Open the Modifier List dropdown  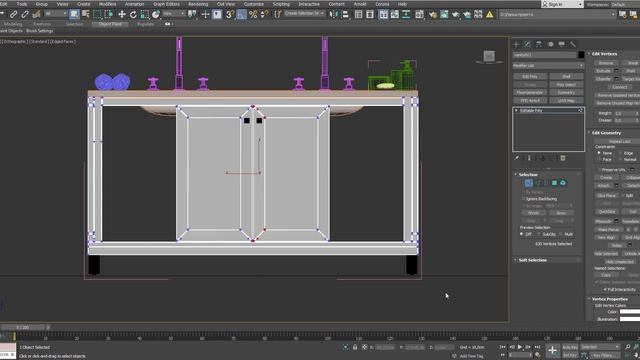pos(548,65)
